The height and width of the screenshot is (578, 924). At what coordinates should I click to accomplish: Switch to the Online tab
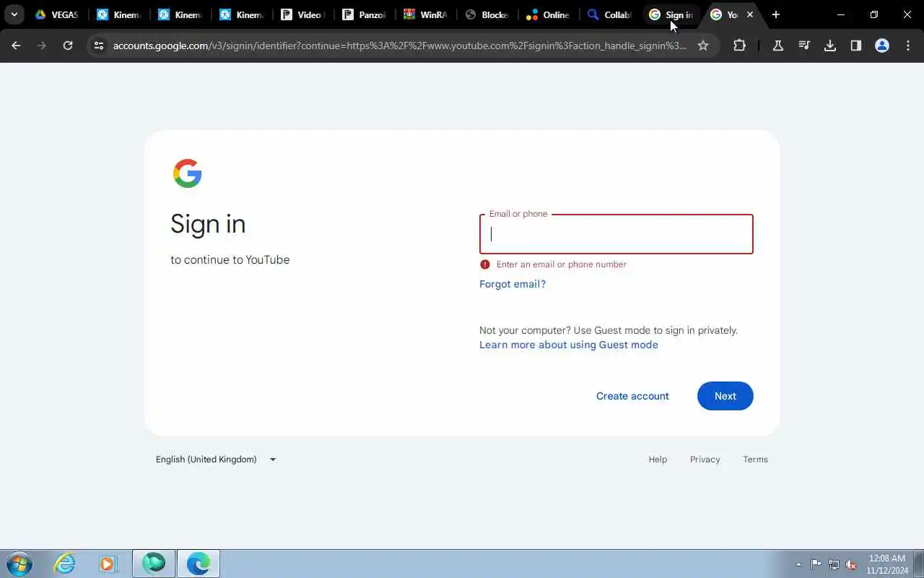[549, 14]
